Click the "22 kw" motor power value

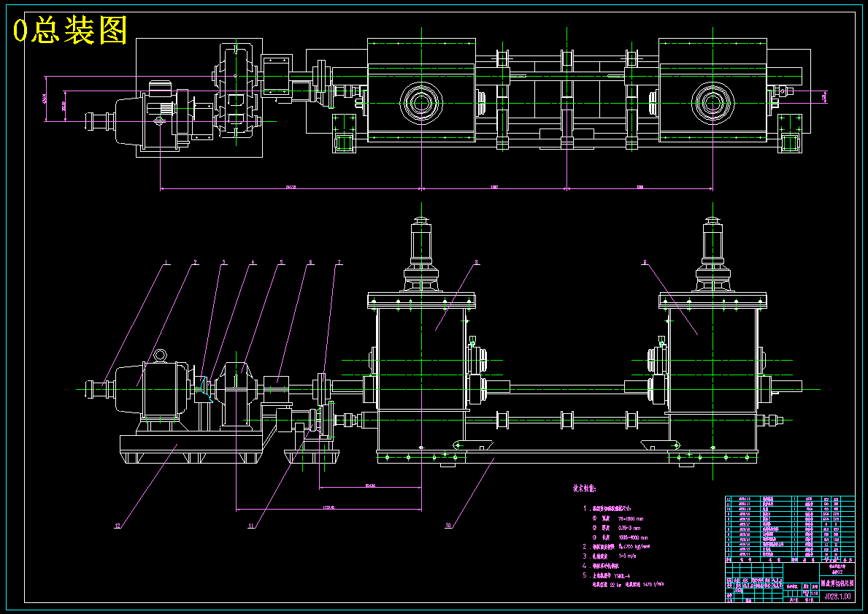point(615,584)
